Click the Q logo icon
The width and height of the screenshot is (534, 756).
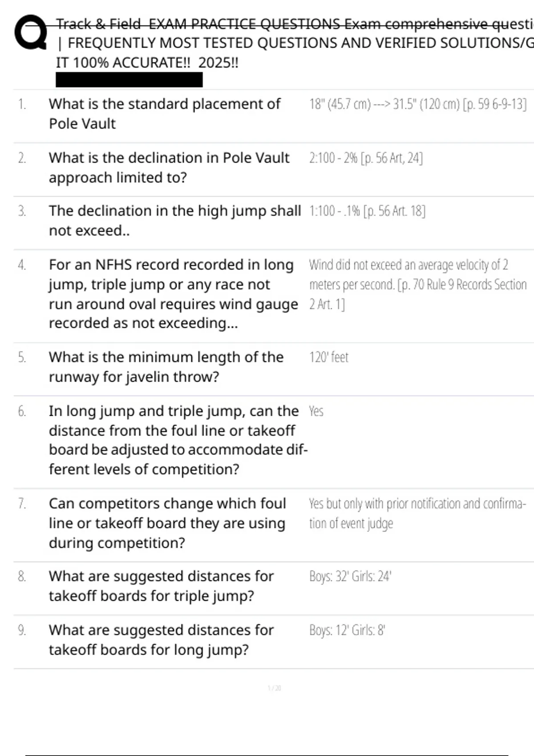coord(30,32)
